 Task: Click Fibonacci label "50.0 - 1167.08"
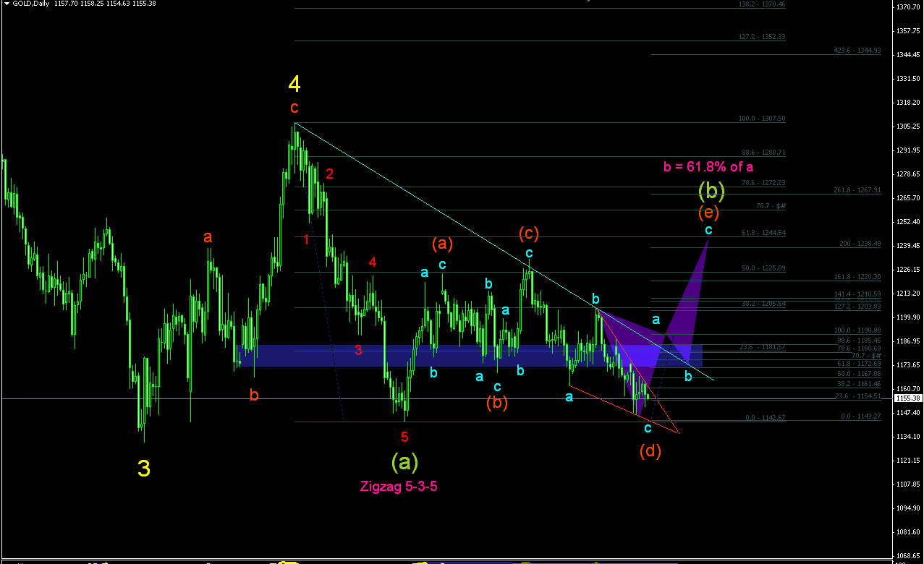[x=859, y=374]
